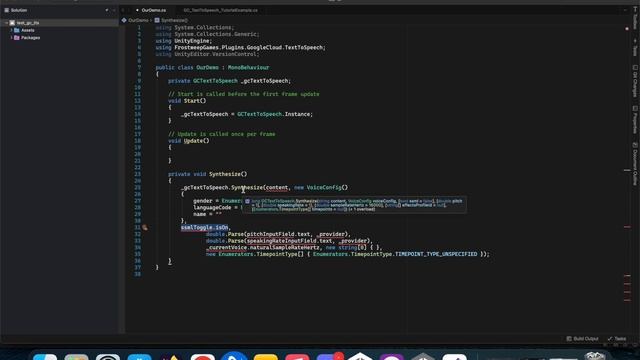Click the OurDemo breadcrumb class icon
Image resolution: width=640 pixels, height=360 pixels.
(124, 20)
